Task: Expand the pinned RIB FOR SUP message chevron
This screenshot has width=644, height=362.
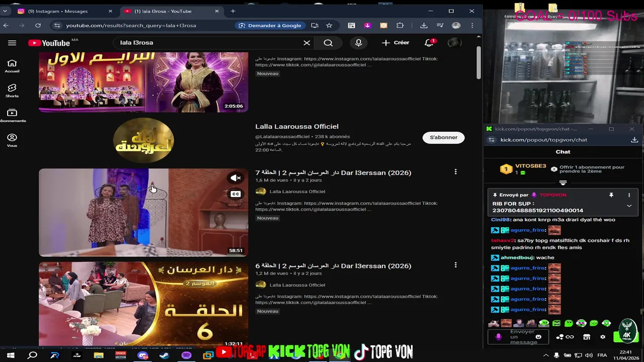Action: 629,206
